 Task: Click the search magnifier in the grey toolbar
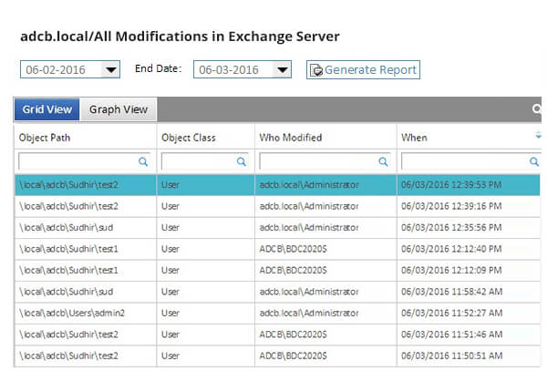[x=537, y=108]
